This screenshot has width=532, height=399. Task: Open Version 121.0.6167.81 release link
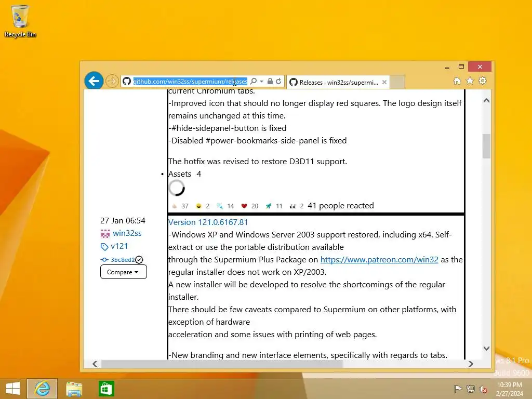point(208,222)
